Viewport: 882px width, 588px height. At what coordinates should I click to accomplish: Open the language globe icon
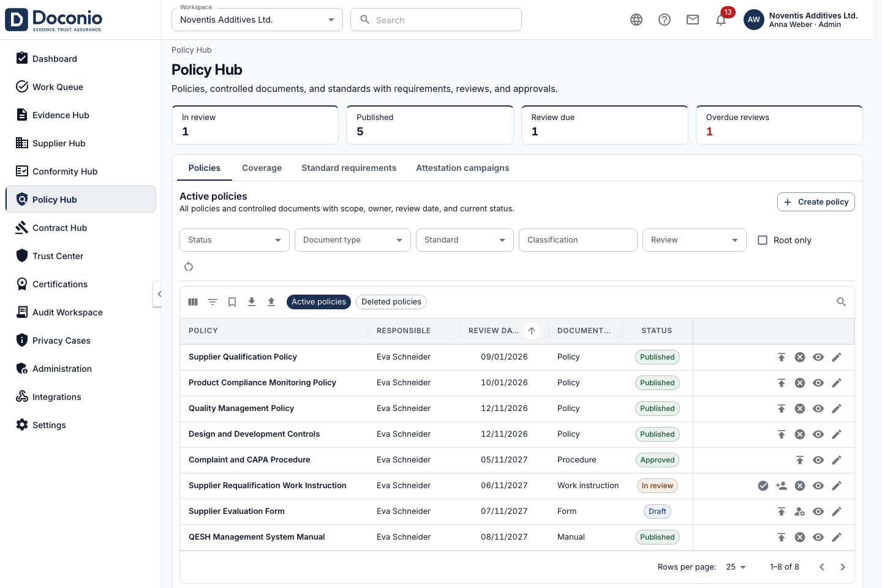(x=636, y=20)
